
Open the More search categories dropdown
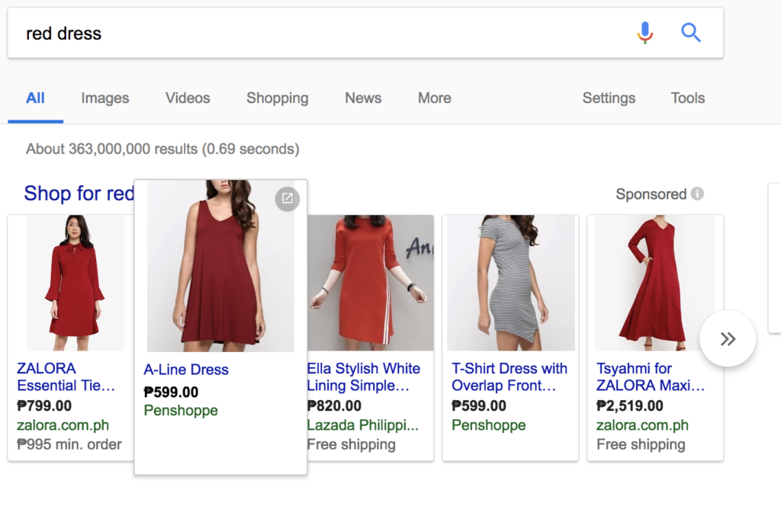tap(434, 98)
